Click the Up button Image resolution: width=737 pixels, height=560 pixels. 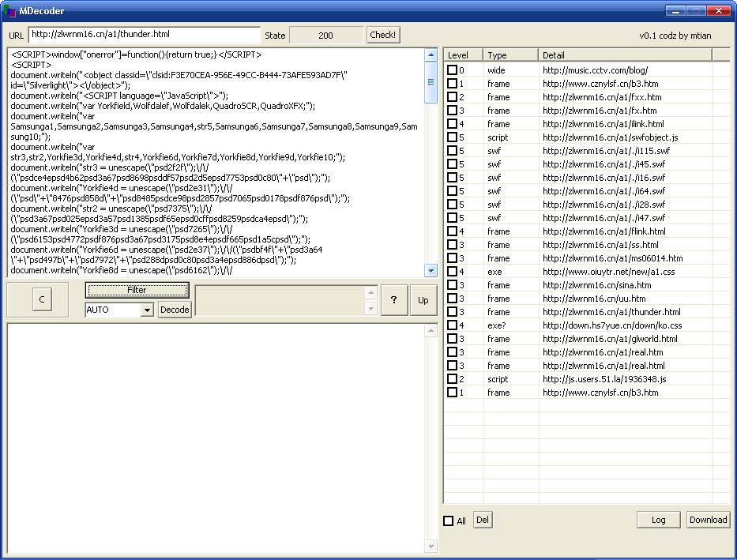[423, 299]
